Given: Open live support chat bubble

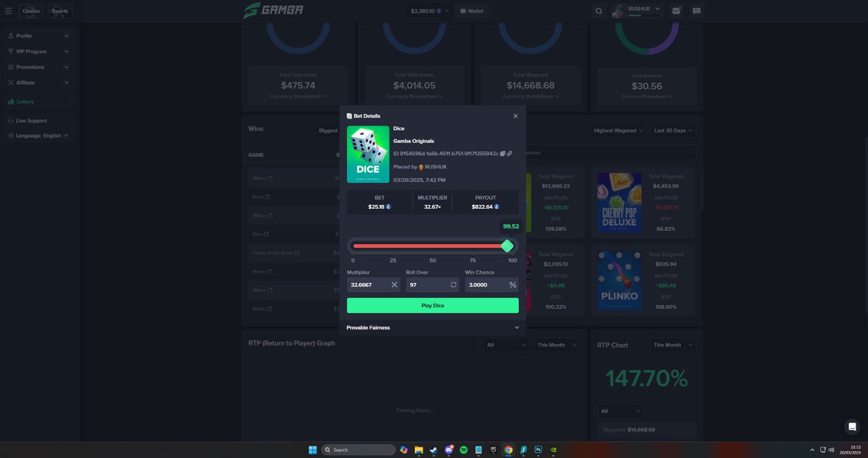Looking at the screenshot, I should tap(852, 427).
